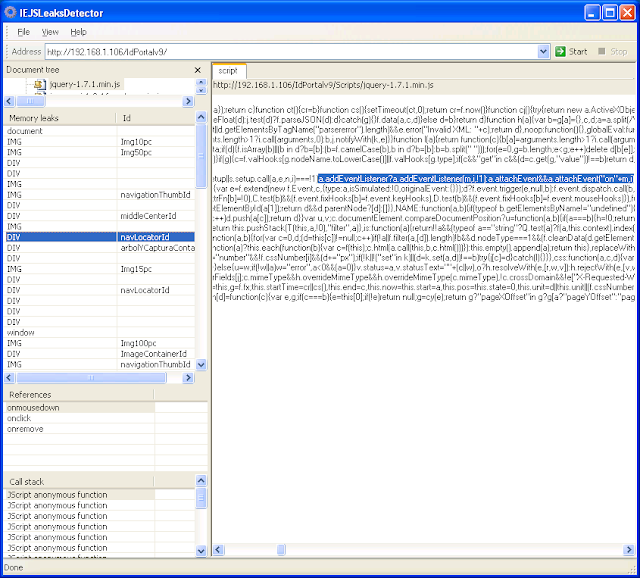Select the IMG row with navigationThumbId near top
The height and width of the screenshot is (578, 640).
[100, 195]
